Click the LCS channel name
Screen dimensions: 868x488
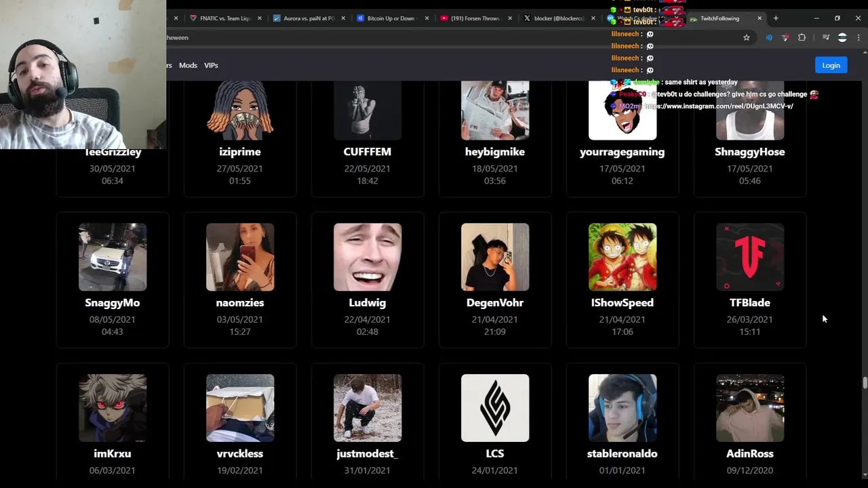pos(495,453)
